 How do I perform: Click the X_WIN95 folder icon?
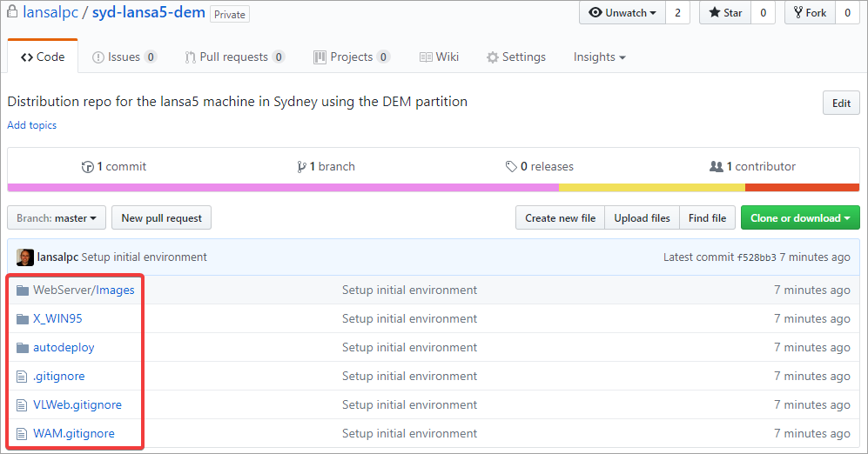coord(23,318)
